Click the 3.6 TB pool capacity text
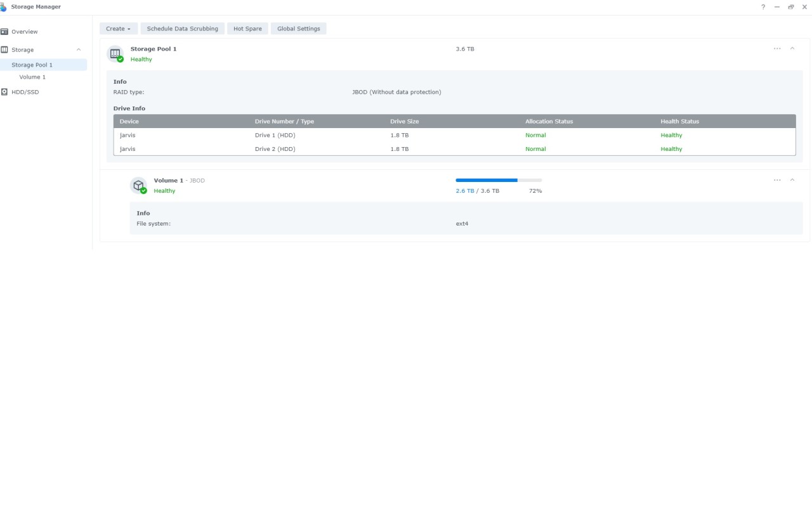The width and height of the screenshot is (812, 530). pyautogui.click(x=465, y=49)
